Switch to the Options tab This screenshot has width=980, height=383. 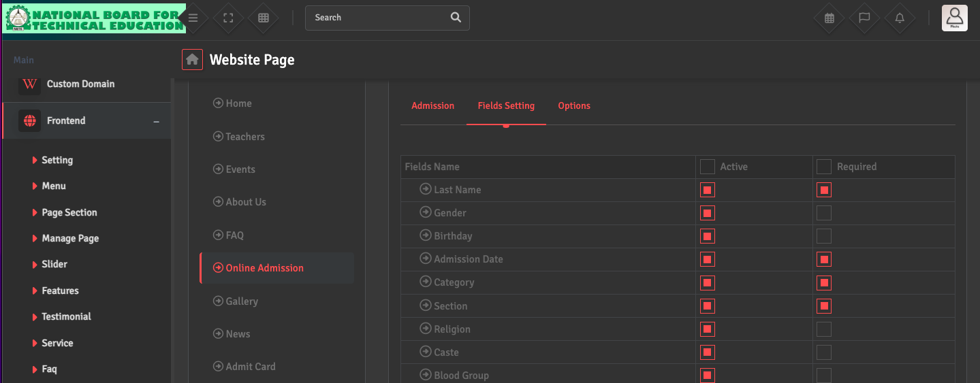pyautogui.click(x=573, y=105)
